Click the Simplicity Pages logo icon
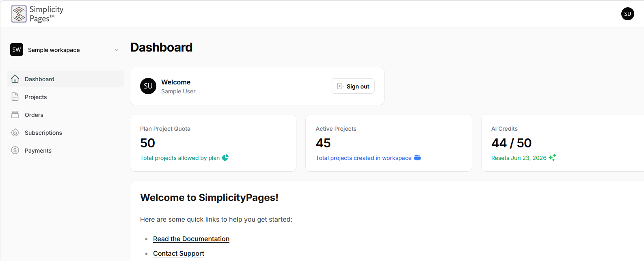The image size is (644, 261). click(19, 14)
